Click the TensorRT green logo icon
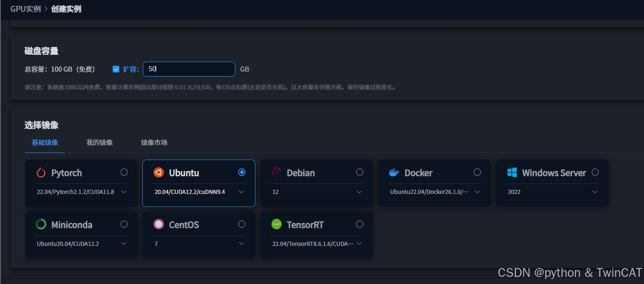The width and height of the screenshot is (644, 284). (x=276, y=225)
